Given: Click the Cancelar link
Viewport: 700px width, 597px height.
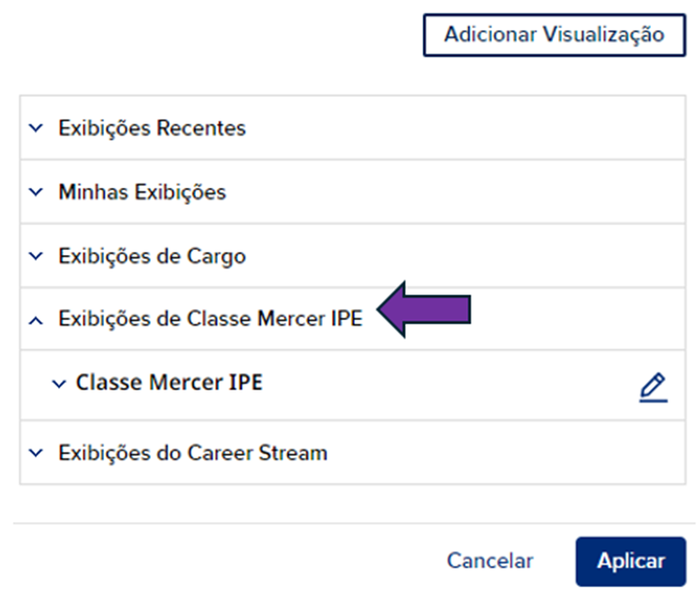Looking at the screenshot, I should pyautogui.click(x=489, y=561).
